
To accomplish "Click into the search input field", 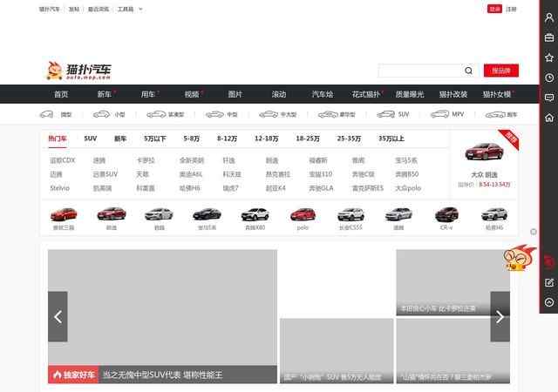I will pos(420,71).
